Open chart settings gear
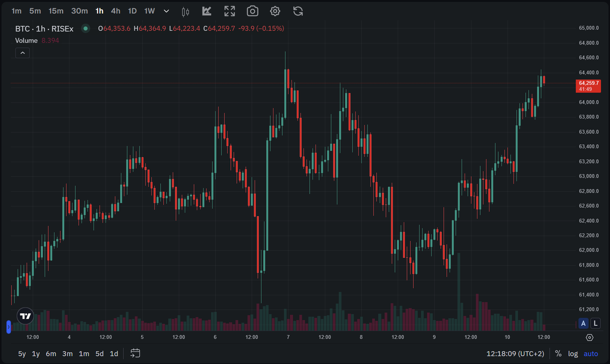 click(275, 11)
